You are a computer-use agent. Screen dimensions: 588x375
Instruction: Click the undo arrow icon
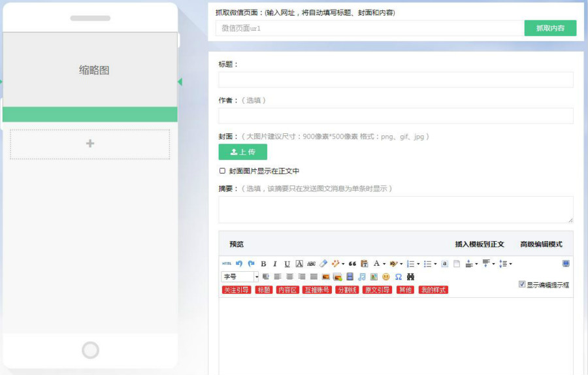point(239,264)
